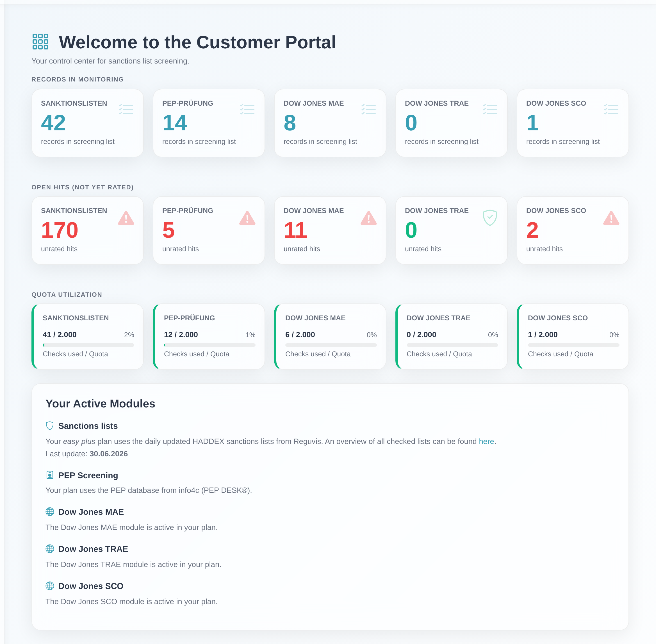This screenshot has height=644, width=656.
Task: Click the 1% label on PEP-Prüfung quota
Action: pos(250,335)
